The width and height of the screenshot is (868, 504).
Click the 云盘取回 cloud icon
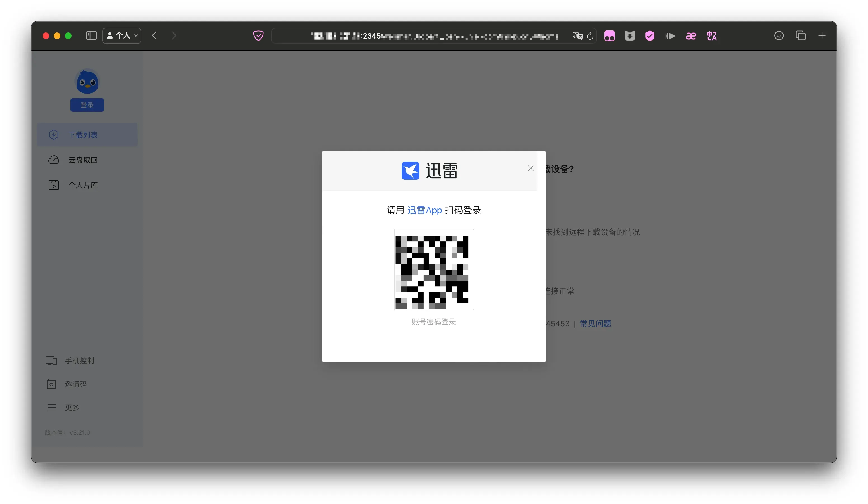[x=54, y=160]
